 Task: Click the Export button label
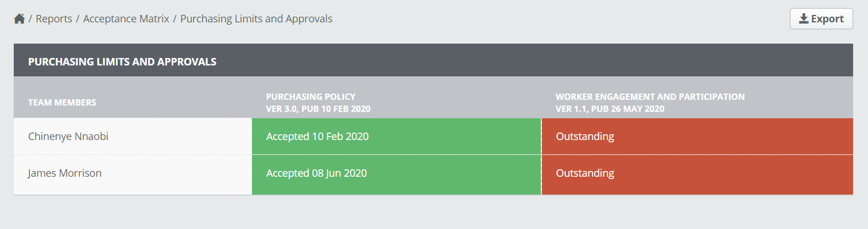[x=827, y=19]
